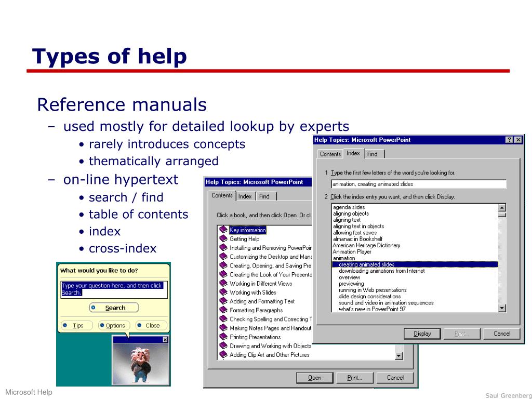Viewport: 532px width, 399px height.
Task: Cancel the back Help Topics Contents dialog
Action: pyautogui.click(x=395, y=378)
